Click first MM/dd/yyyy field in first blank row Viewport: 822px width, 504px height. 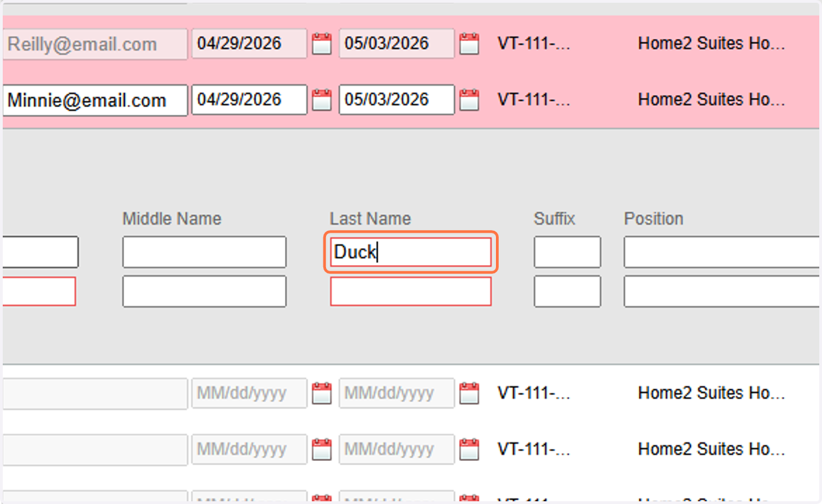tap(249, 393)
